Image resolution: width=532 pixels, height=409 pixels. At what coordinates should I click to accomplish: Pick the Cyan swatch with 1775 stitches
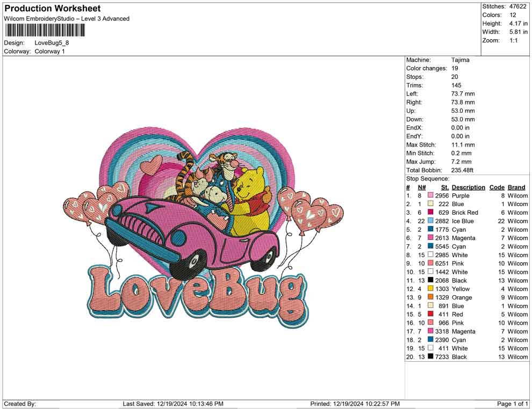[x=430, y=229]
